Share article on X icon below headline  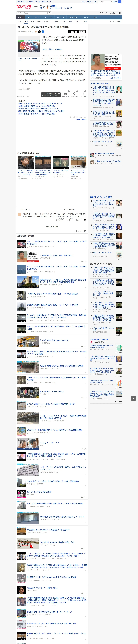[x=39, y=32]
